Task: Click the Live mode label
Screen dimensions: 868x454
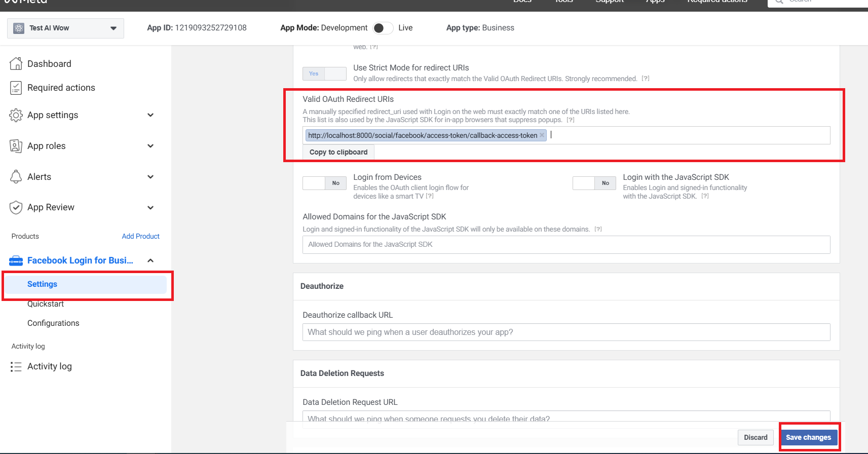Action: [x=405, y=28]
